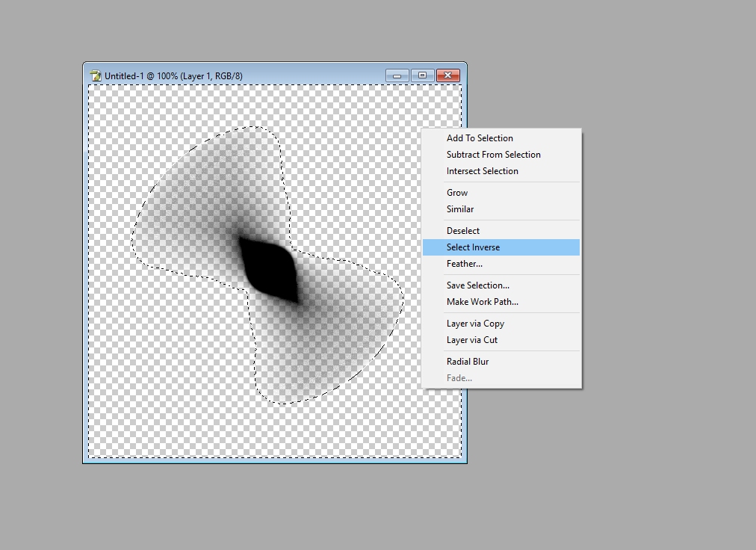Select Layer via Copy
This screenshot has width=756, height=550.
pyautogui.click(x=501, y=324)
